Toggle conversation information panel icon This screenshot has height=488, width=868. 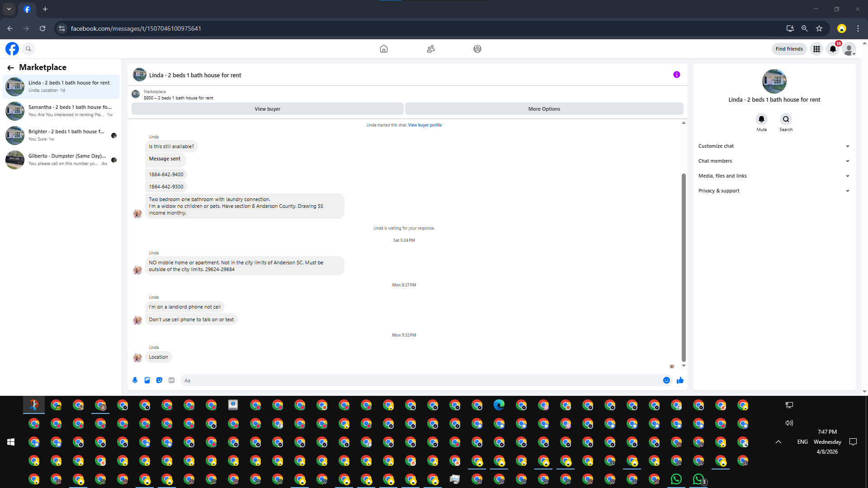676,75
